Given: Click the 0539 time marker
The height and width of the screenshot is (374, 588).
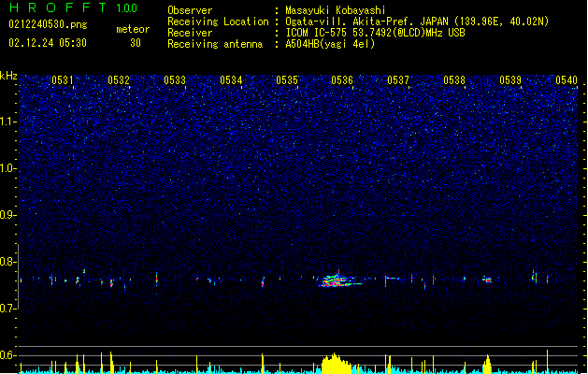Looking at the screenshot, I should click(x=510, y=80).
